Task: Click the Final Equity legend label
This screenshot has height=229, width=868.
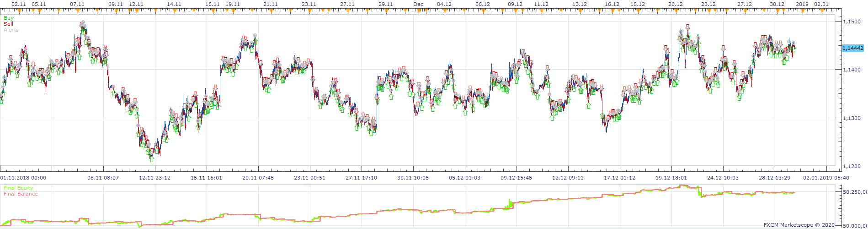Action: (18, 188)
